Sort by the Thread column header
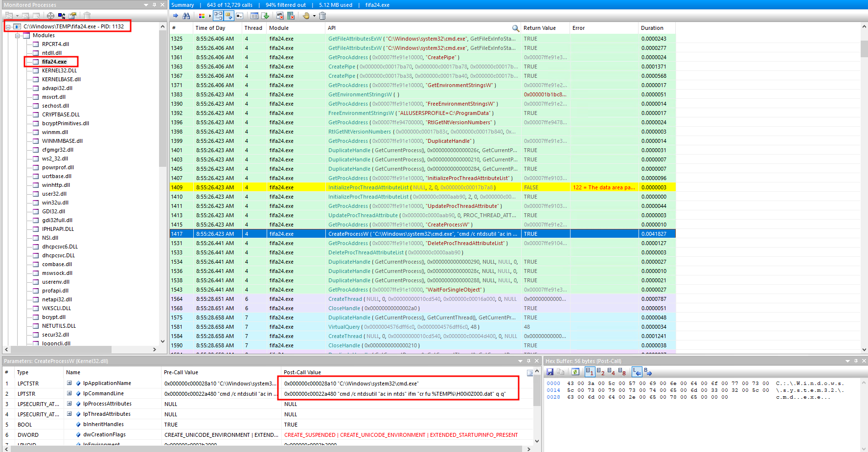This screenshot has width=868, height=452. pyautogui.click(x=254, y=28)
